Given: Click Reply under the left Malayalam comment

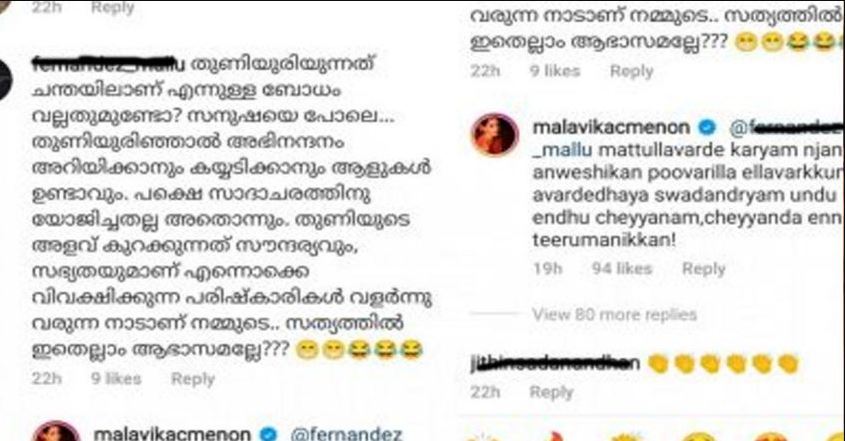Looking at the screenshot, I should click(192, 378).
